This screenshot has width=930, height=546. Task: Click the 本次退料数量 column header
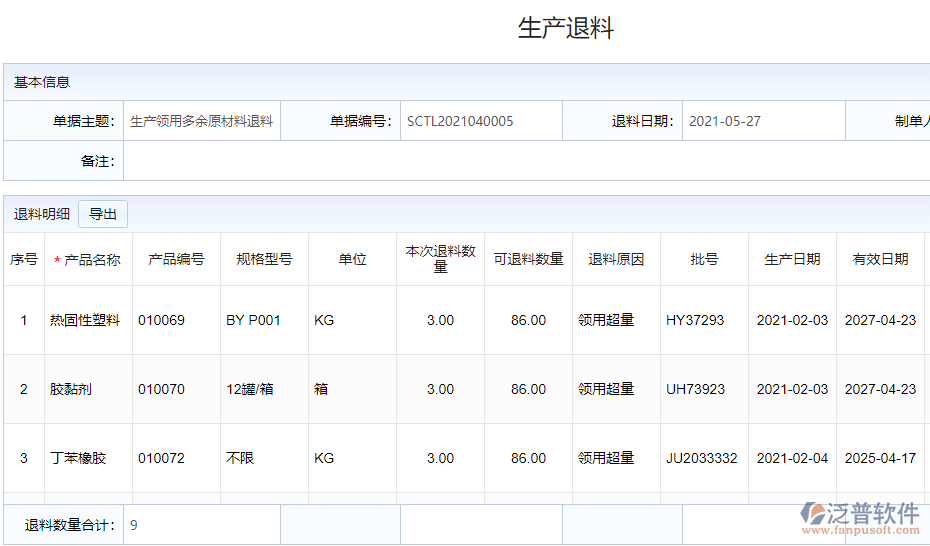pyautogui.click(x=440, y=259)
